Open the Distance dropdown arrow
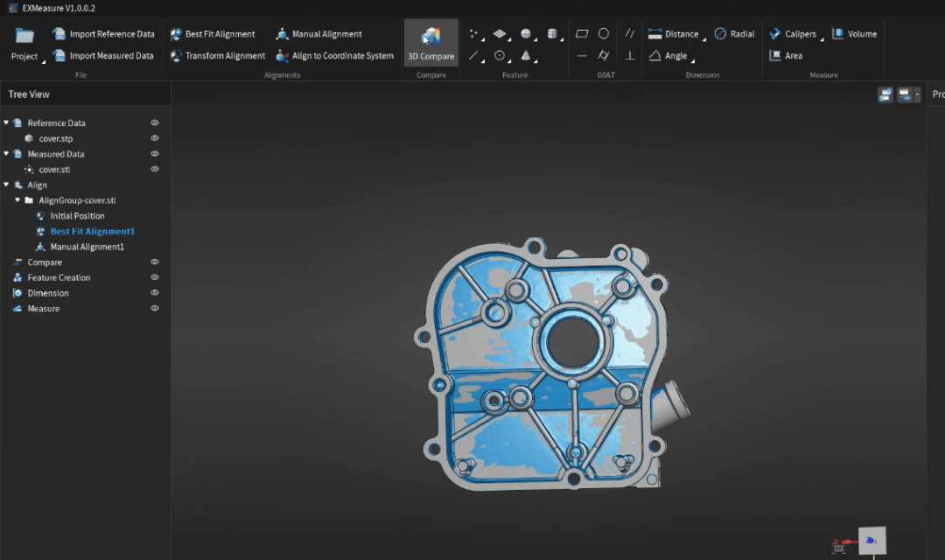 click(x=703, y=39)
